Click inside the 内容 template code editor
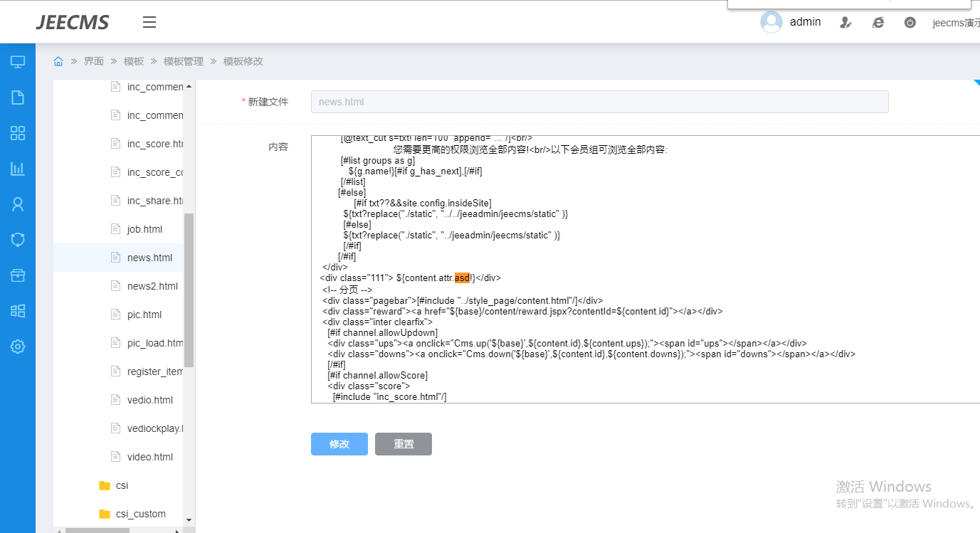This screenshot has height=533, width=980. point(645,269)
